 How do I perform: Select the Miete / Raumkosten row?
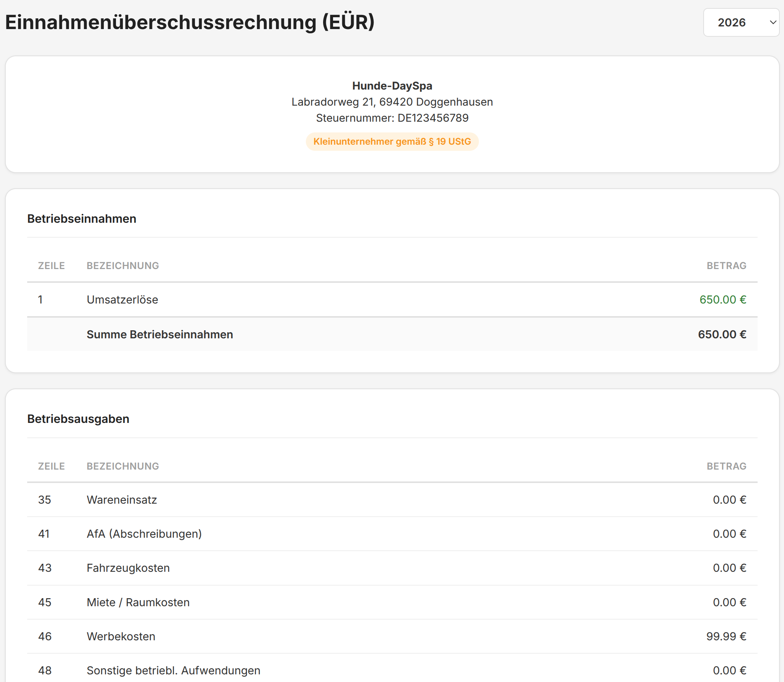click(138, 602)
